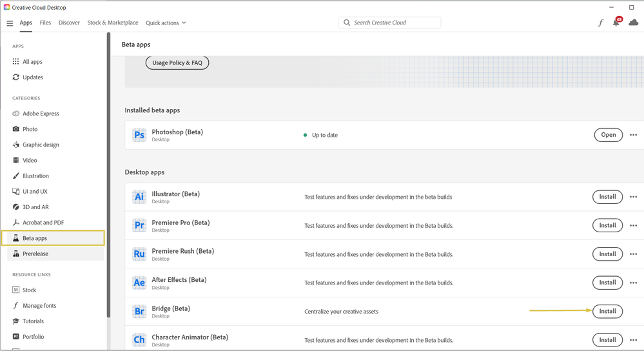The height and width of the screenshot is (351, 644).
Task: Open more options for Premiere Pro (Beta)
Action: [x=633, y=225]
